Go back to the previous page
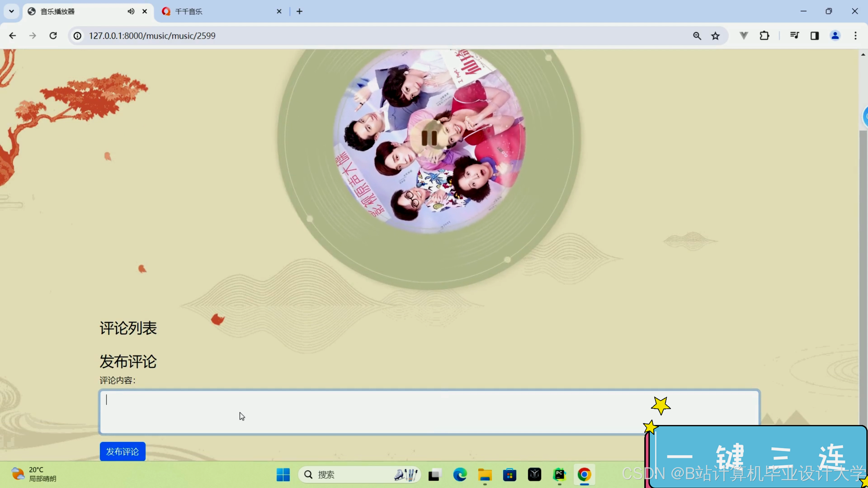Screen dimensions: 868x488 coord(12,36)
